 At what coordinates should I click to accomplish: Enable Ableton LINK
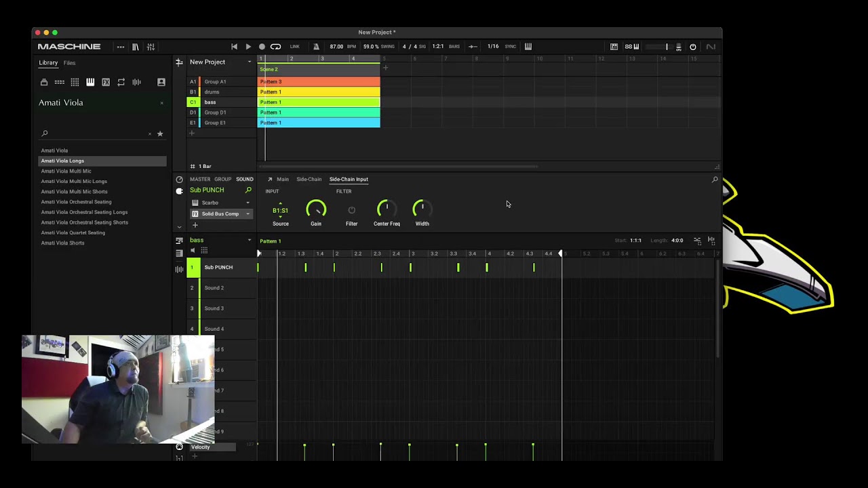[x=295, y=47]
